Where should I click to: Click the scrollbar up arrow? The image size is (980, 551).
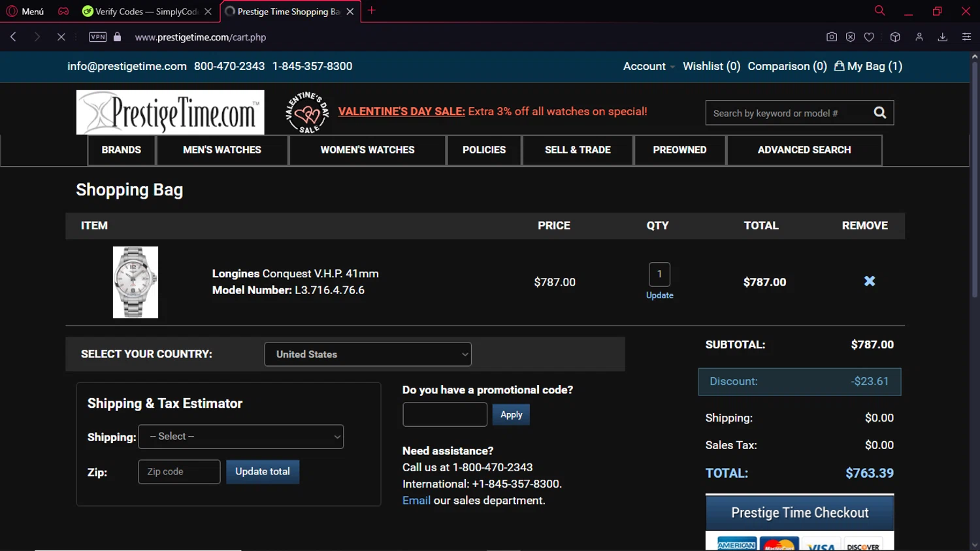(x=975, y=57)
